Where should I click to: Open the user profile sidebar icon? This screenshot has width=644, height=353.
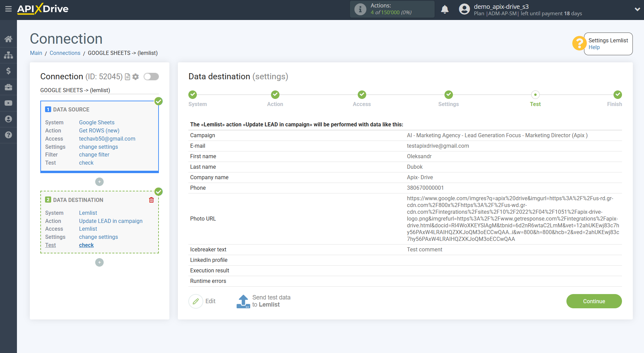coord(8,119)
